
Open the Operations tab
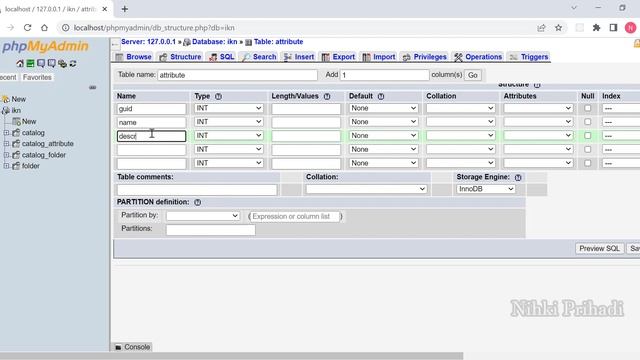point(478,57)
